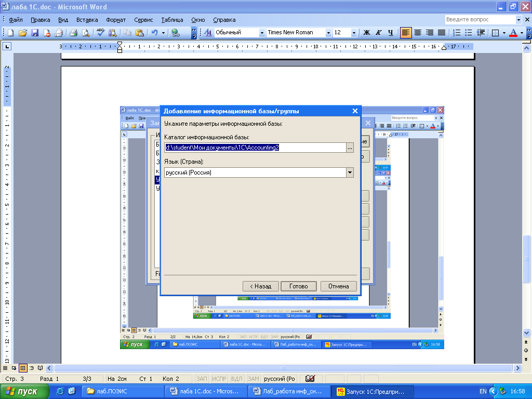Image resolution: width=532 pixels, height=399 pixels.
Task: Apply the red font color swatch
Action: (x=513, y=33)
